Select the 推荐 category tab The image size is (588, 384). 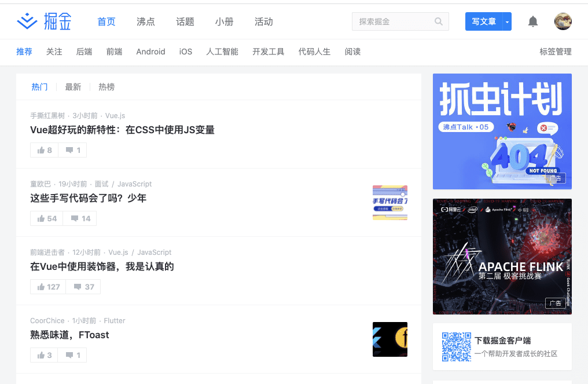pos(24,52)
